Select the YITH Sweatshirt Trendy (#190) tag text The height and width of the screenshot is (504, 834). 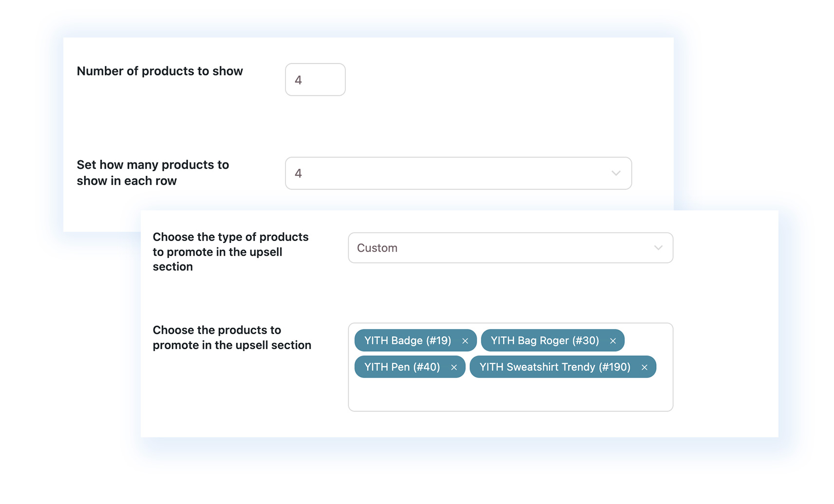[x=555, y=367]
